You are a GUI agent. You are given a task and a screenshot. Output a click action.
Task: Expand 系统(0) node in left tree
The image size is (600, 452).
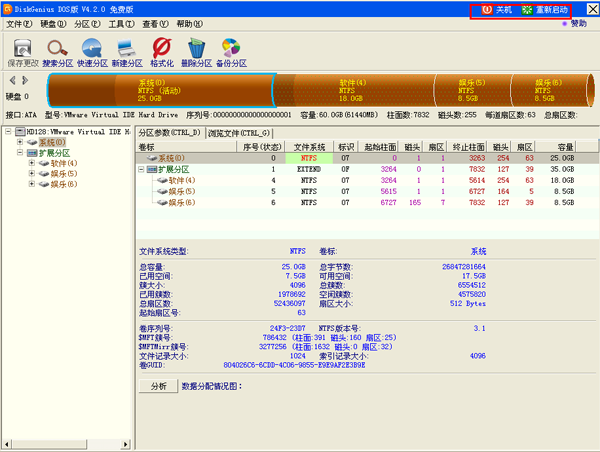20,142
